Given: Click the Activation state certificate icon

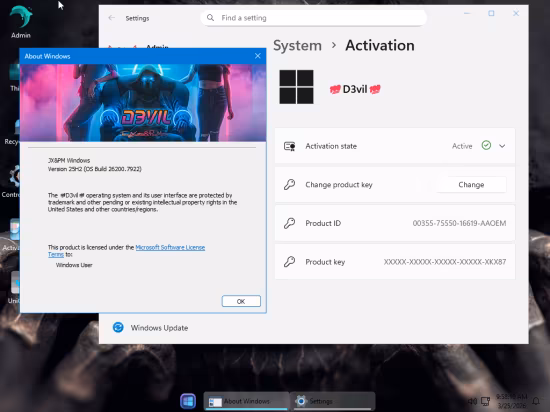Looking at the screenshot, I should click(289, 146).
